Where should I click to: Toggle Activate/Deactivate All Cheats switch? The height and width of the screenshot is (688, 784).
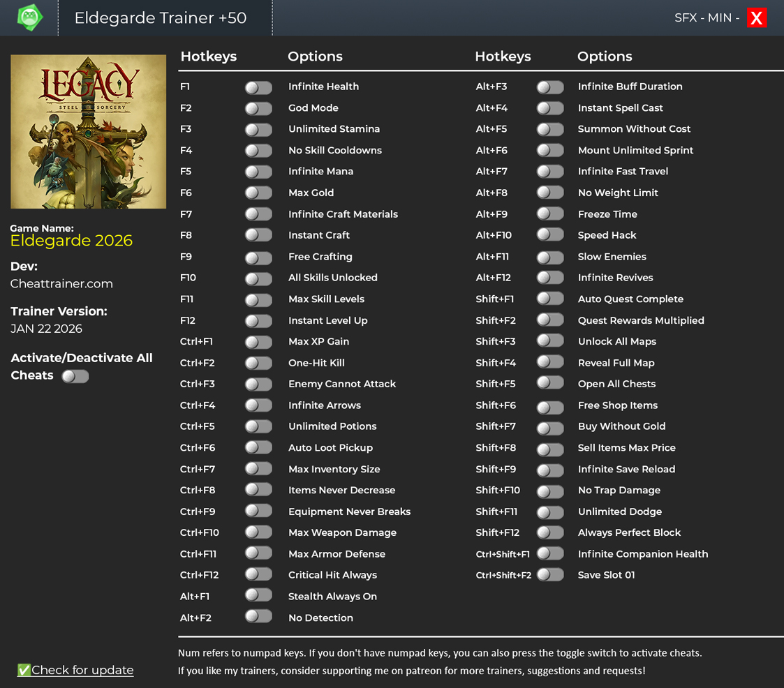click(x=75, y=376)
